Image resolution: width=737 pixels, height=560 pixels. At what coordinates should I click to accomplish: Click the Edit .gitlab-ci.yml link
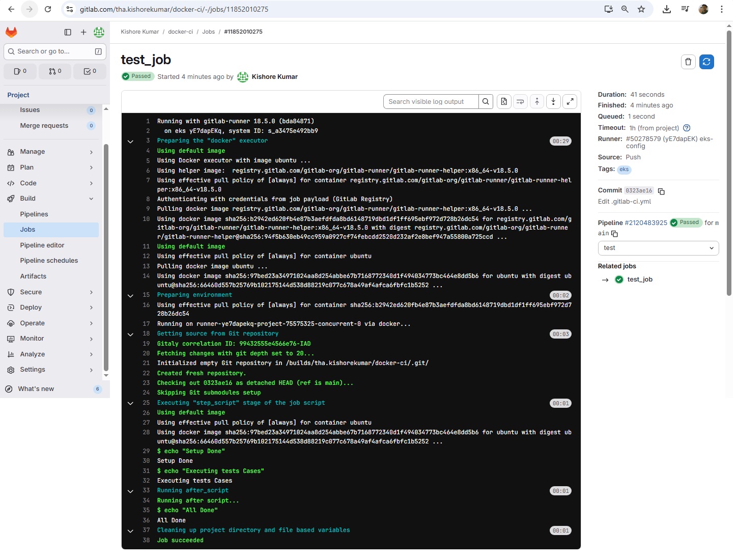[x=624, y=202]
